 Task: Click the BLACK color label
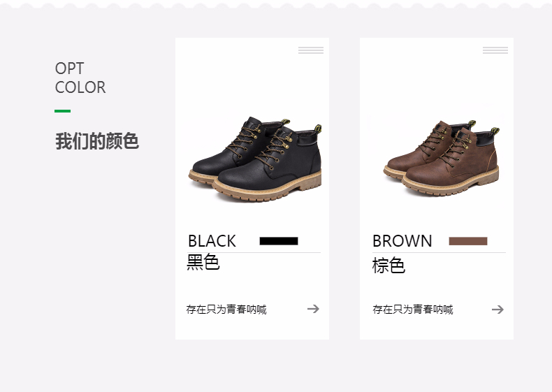[212, 241]
